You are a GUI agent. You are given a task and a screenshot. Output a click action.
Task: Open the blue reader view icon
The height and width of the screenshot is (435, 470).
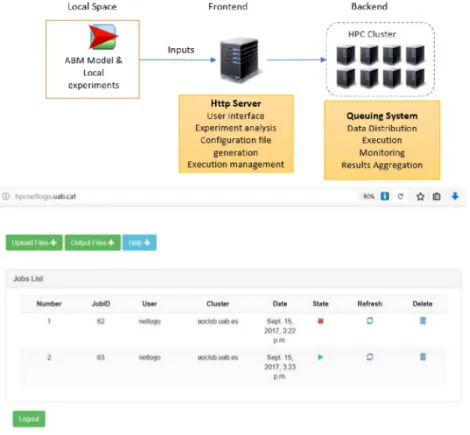[x=385, y=196]
